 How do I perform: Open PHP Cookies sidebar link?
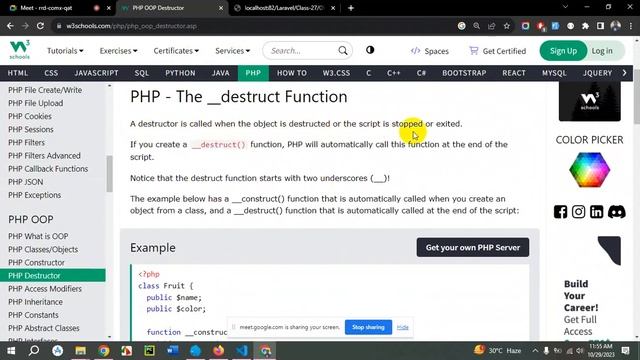tap(30, 116)
